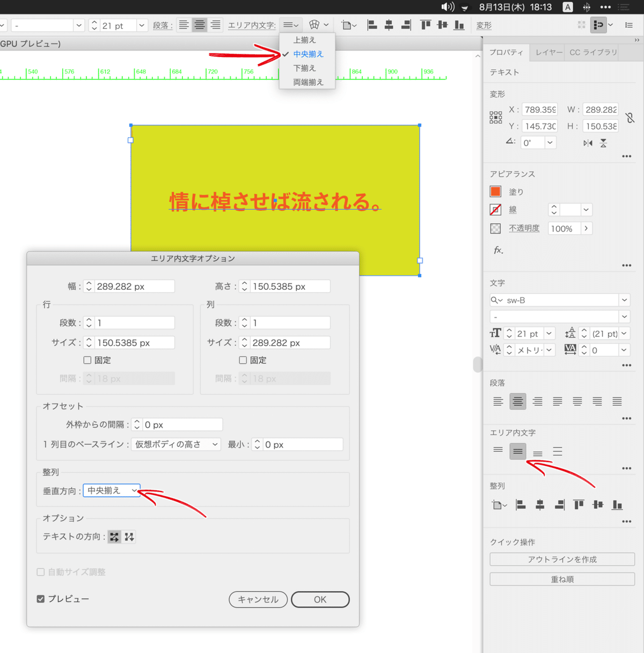
Task: Click the 線 stroke swatch
Action: pos(495,210)
